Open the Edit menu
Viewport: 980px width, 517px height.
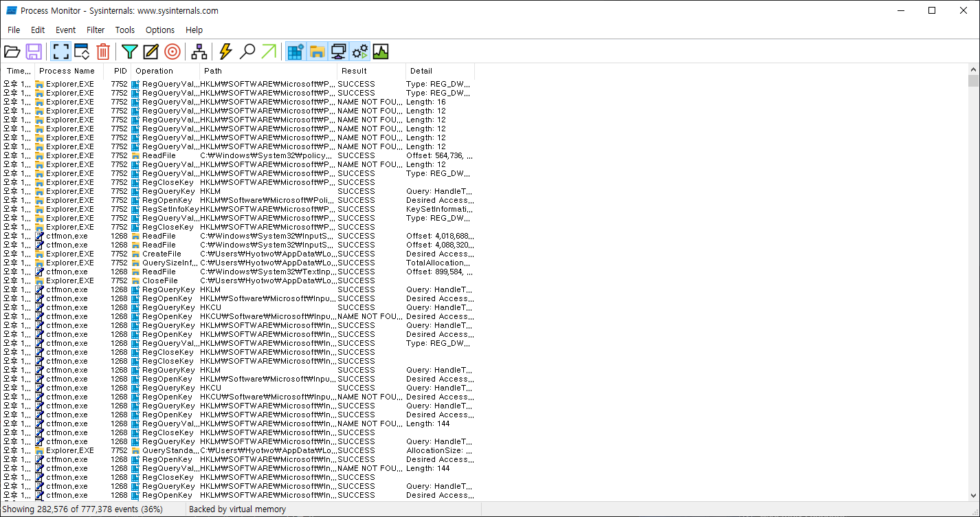pos(38,30)
